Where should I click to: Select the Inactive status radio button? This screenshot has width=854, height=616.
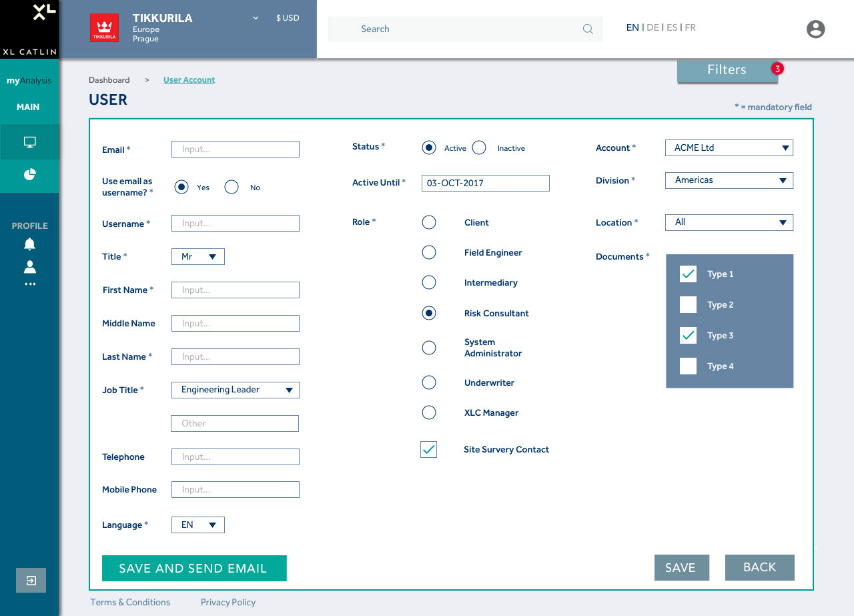[479, 148]
